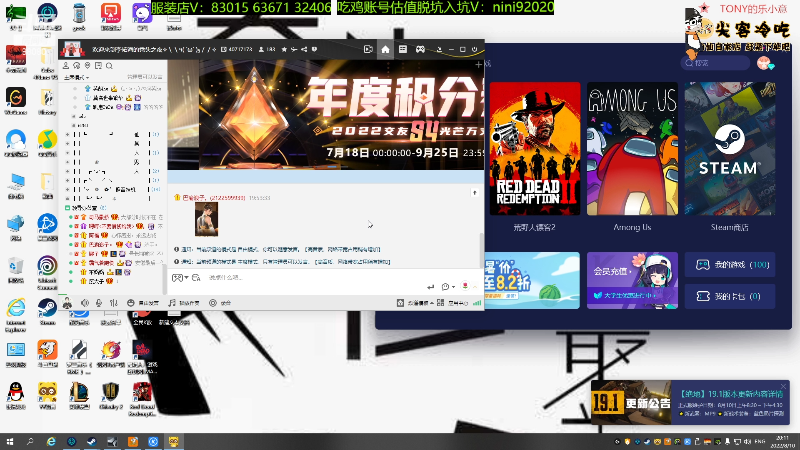The image size is (800, 450).
Task: Click the search box in game launcher
Action: (715, 63)
